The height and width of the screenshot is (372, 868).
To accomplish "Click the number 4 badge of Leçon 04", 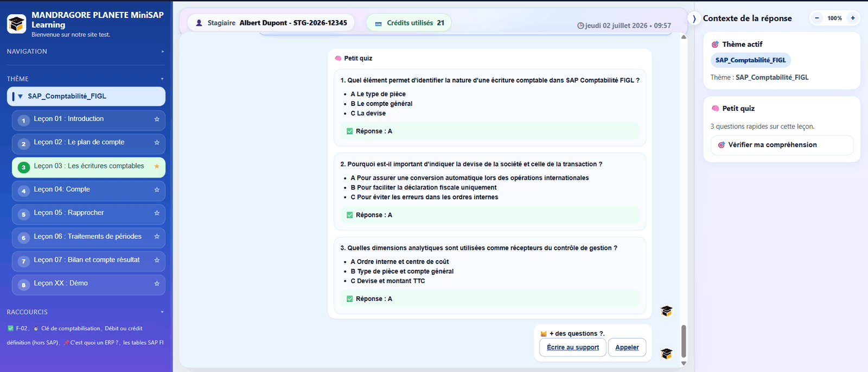I will click(x=23, y=191).
